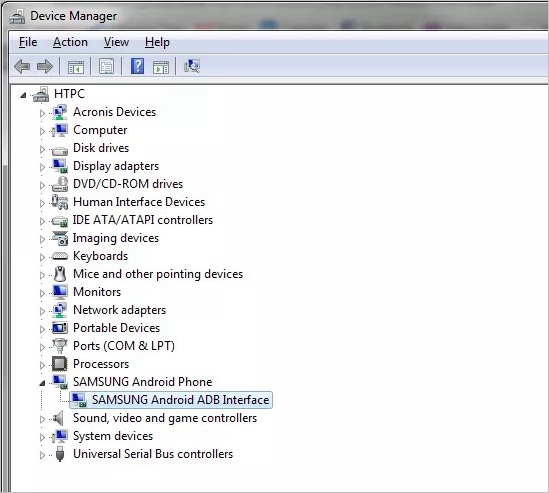The width and height of the screenshot is (549, 493).
Task: Expand the Imaging devices category
Action: point(42,239)
